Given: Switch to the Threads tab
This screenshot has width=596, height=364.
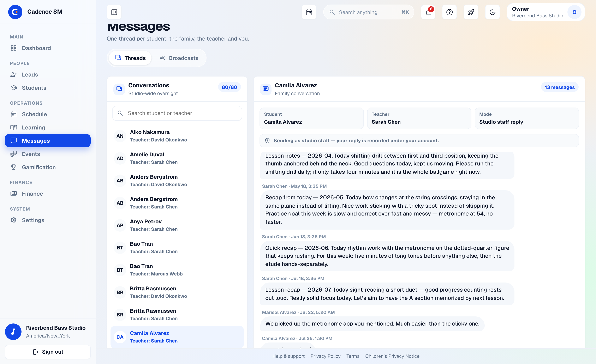Looking at the screenshot, I should pos(130,58).
